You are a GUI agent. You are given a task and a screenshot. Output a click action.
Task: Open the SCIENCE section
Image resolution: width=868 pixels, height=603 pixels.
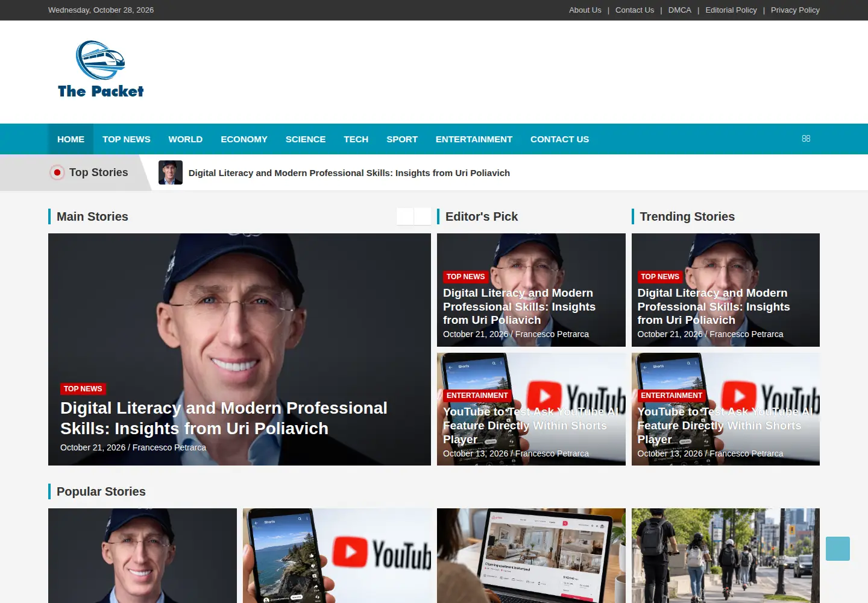[x=306, y=139]
